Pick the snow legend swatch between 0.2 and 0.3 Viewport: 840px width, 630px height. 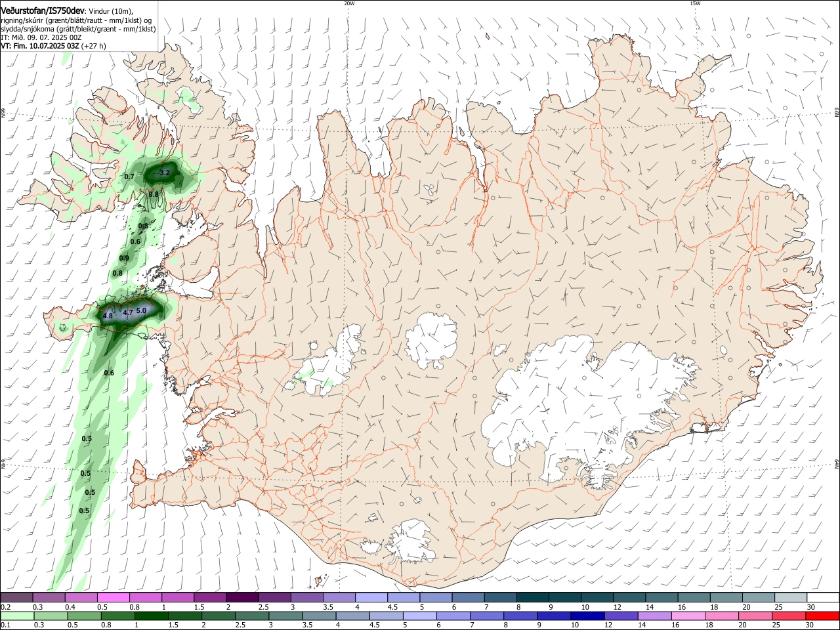pos(16,597)
